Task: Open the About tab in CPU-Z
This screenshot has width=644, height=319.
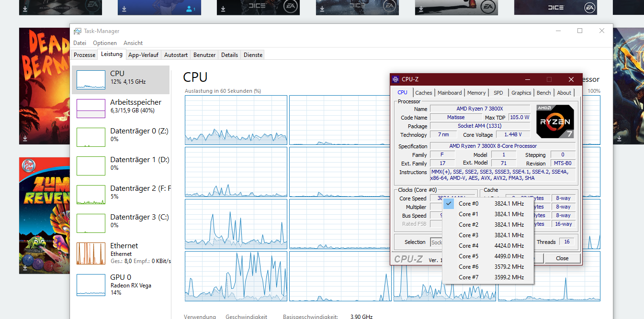Action: click(564, 93)
